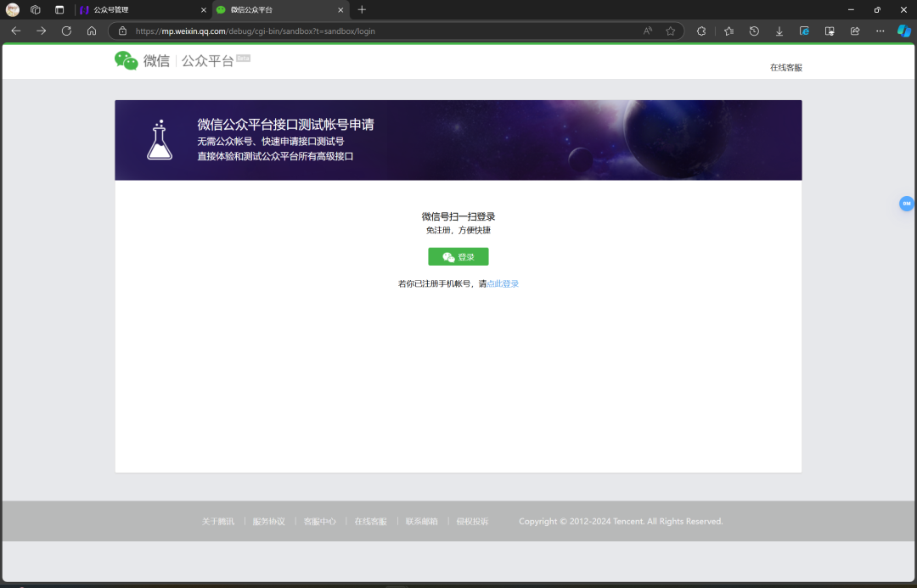
Task: Restore down the browser window
Action: (x=877, y=10)
